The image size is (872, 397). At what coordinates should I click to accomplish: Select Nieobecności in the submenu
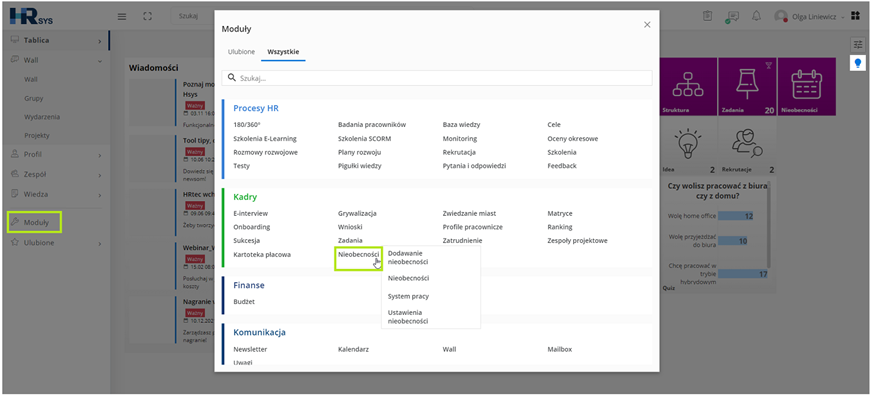point(408,278)
